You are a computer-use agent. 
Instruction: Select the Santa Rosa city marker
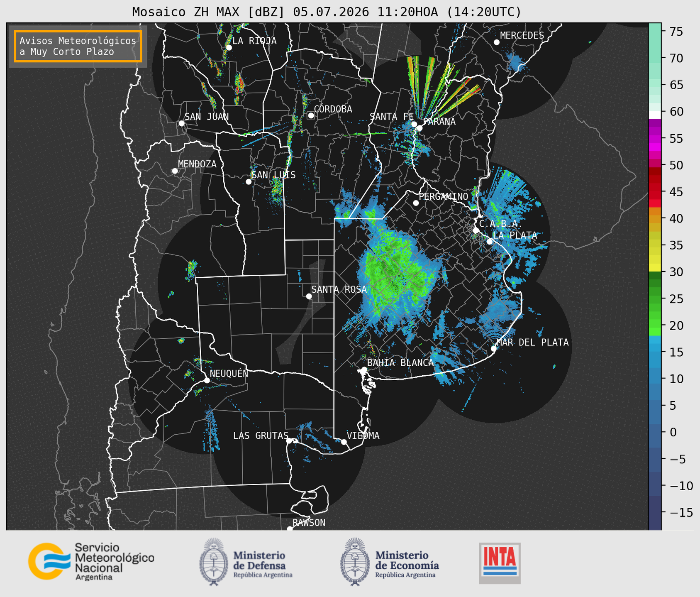tap(309, 296)
